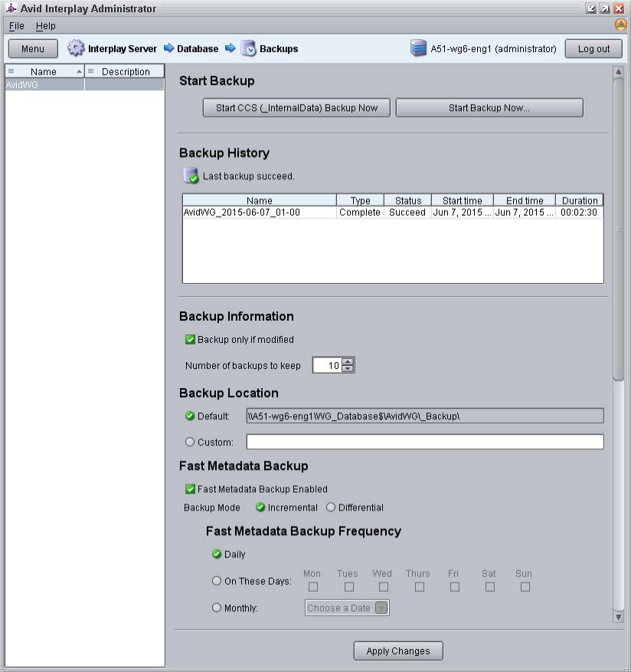631x672 pixels.
Task: Select the Default backup location radio
Action: [x=189, y=416]
